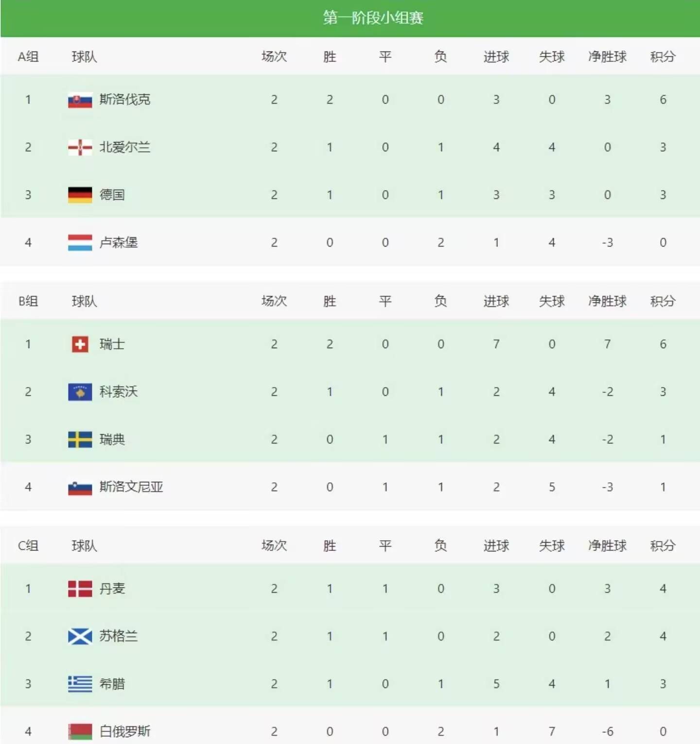Click the Germany flag icon

point(80,195)
